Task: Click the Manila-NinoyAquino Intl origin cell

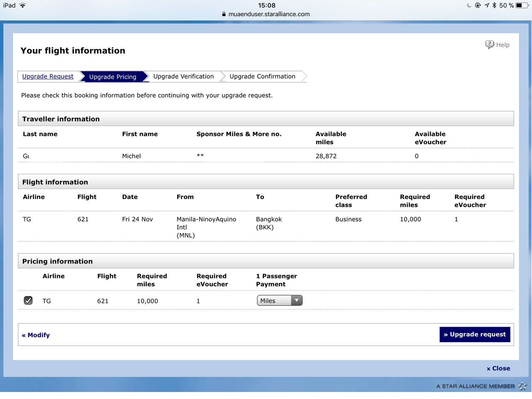Action: [206, 227]
